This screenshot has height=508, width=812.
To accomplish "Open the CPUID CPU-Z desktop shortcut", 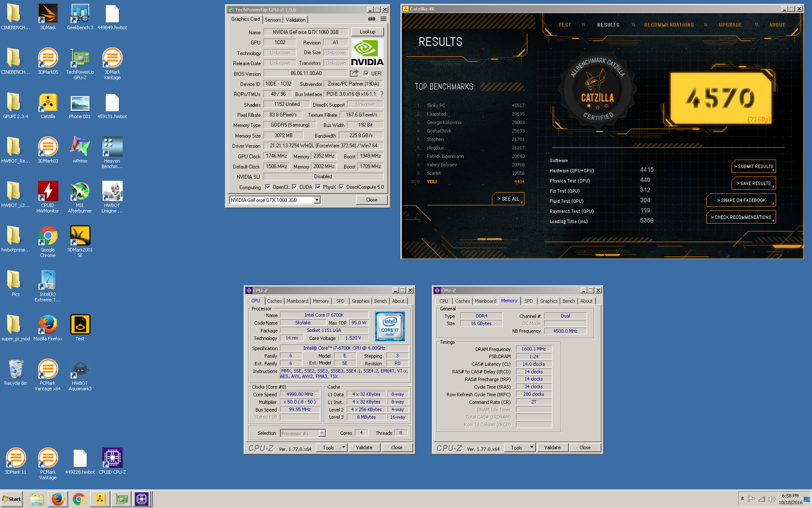I will pyautogui.click(x=112, y=461).
